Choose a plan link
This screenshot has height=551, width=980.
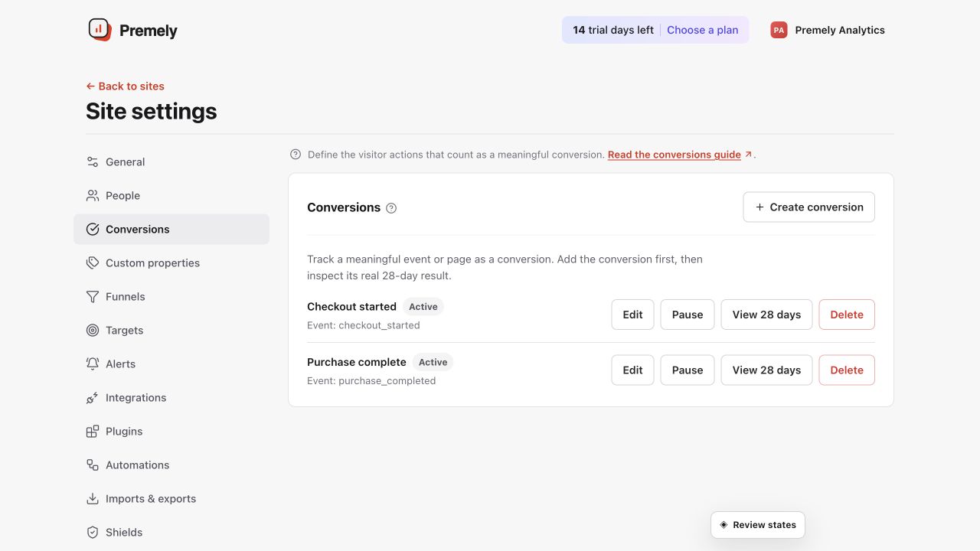pos(702,30)
